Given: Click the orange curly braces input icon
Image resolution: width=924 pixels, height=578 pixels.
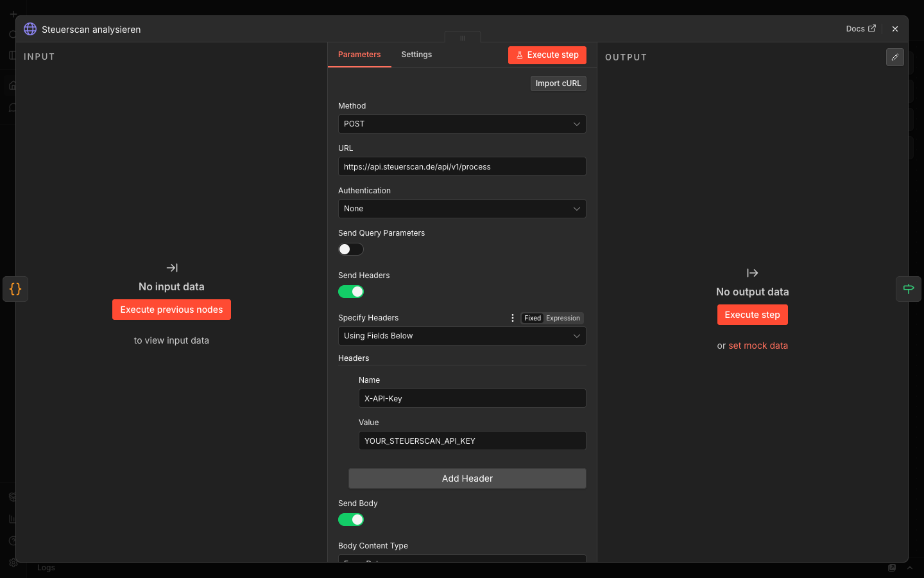Looking at the screenshot, I should 15,289.
